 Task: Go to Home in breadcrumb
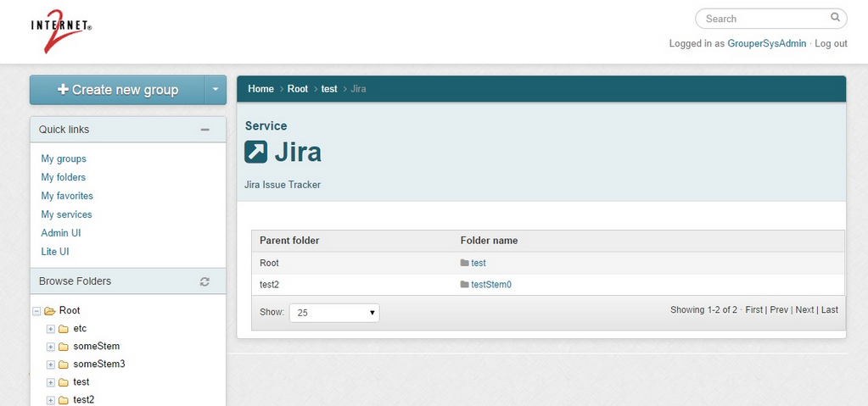point(260,89)
